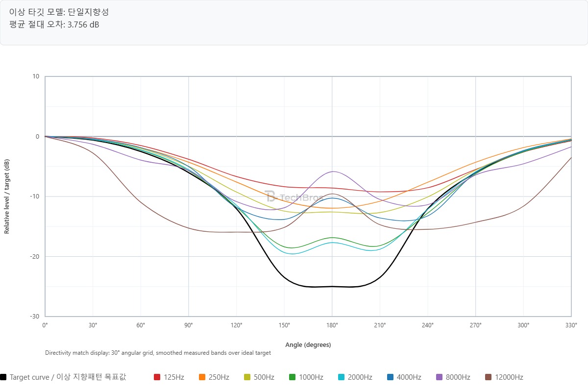Click the brown 12000Hz legend swatch

tap(489, 377)
